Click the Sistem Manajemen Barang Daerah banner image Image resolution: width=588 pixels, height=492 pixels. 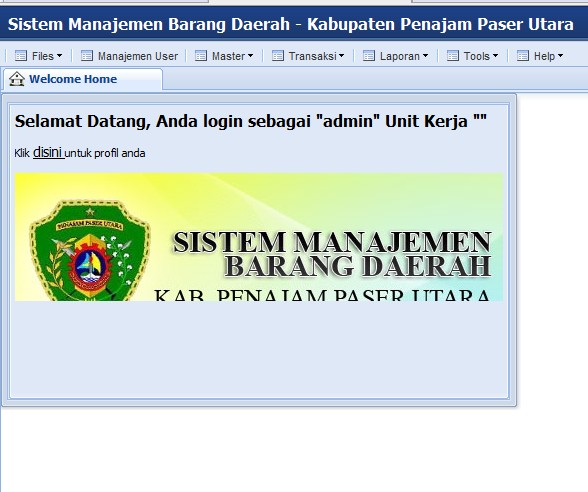click(259, 237)
